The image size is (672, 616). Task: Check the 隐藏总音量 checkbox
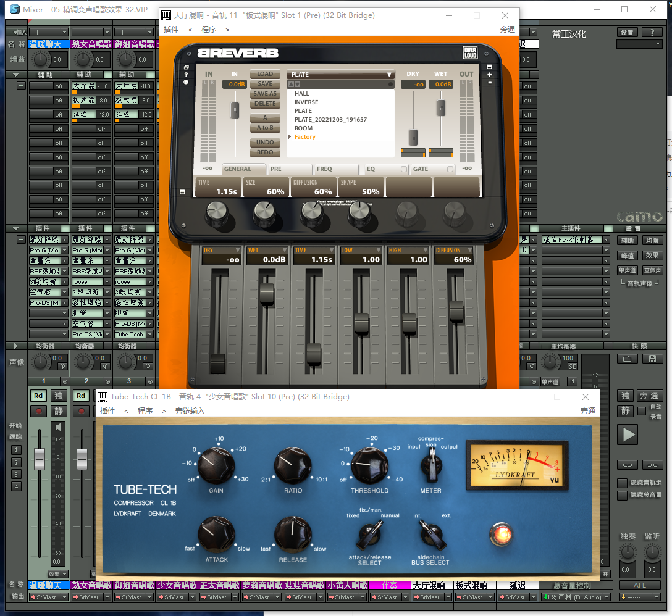coord(623,495)
